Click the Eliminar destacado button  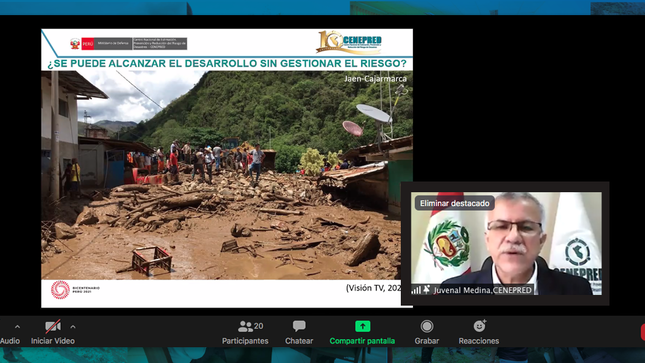pos(455,203)
